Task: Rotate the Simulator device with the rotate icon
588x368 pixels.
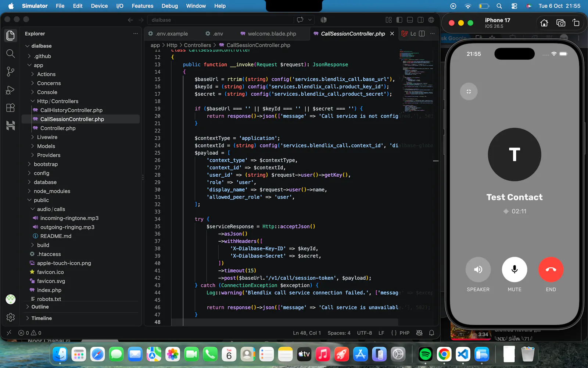Action: point(576,23)
